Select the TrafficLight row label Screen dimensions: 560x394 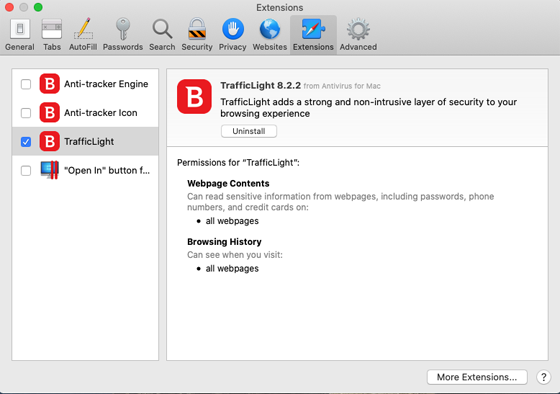tap(89, 142)
